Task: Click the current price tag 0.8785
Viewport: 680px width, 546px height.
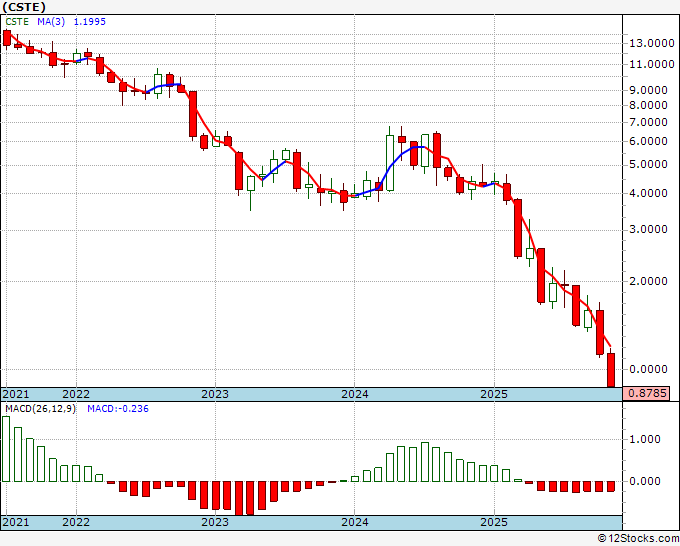Action: 646,393
